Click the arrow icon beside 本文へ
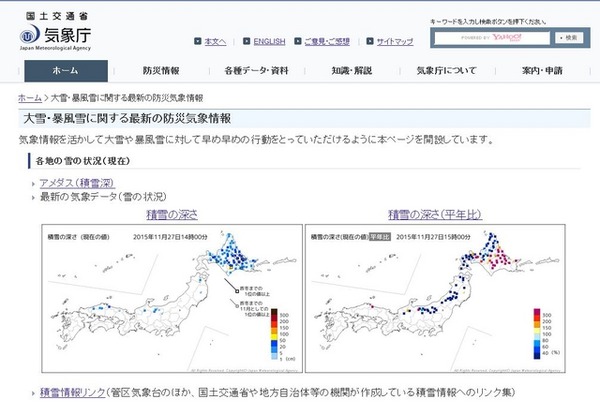 (x=197, y=41)
